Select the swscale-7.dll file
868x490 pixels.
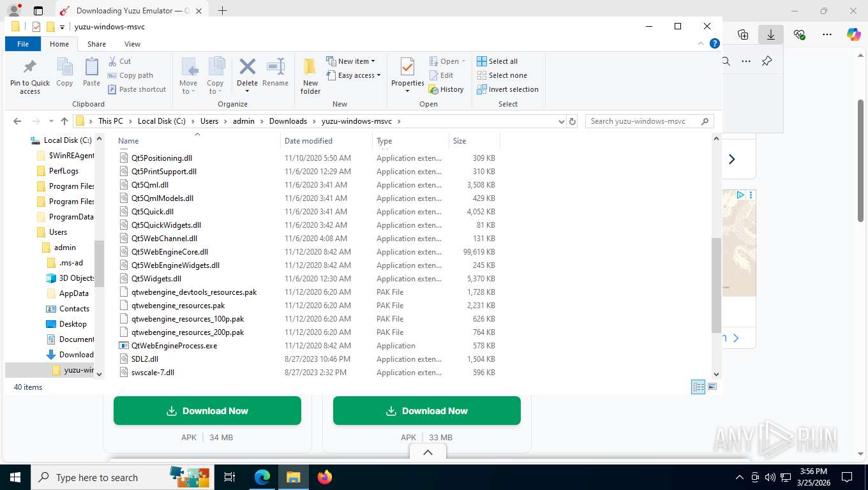[x=153, y=373]
